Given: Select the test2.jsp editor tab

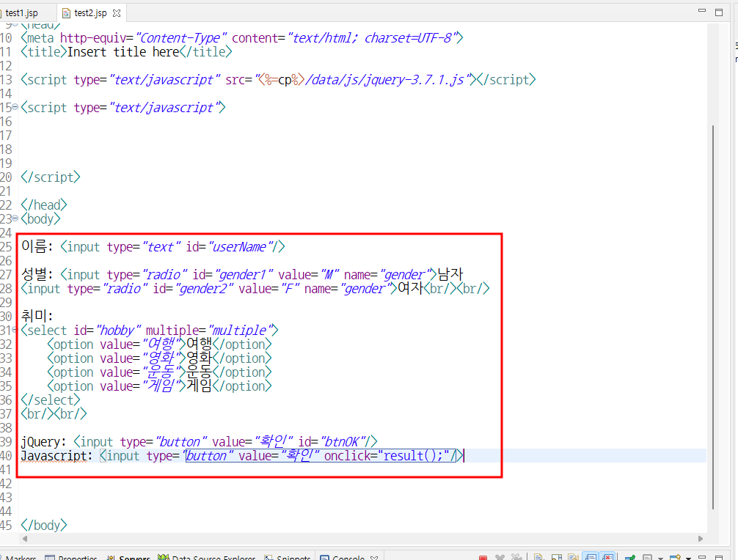Looking at the screenshot, I should pyautogui.click(x=90, y=12).
